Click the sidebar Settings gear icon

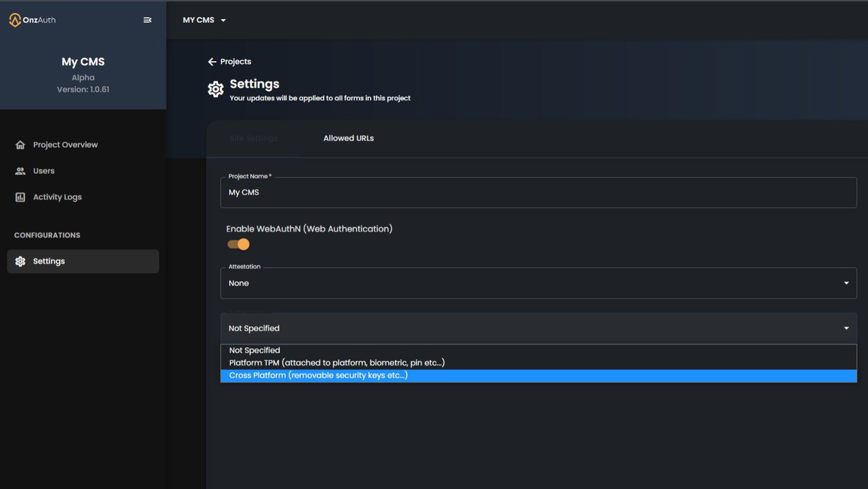[x=20, y=261]
